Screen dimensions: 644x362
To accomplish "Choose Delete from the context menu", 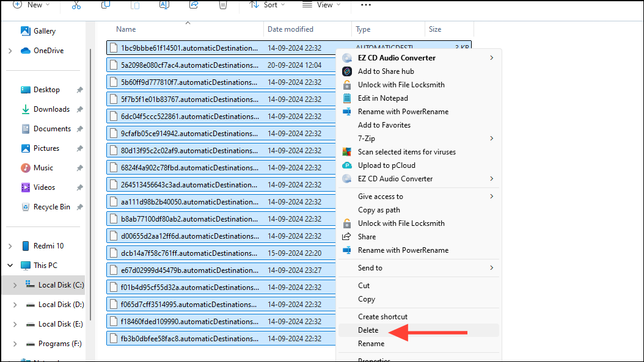I will coord(368,330).
